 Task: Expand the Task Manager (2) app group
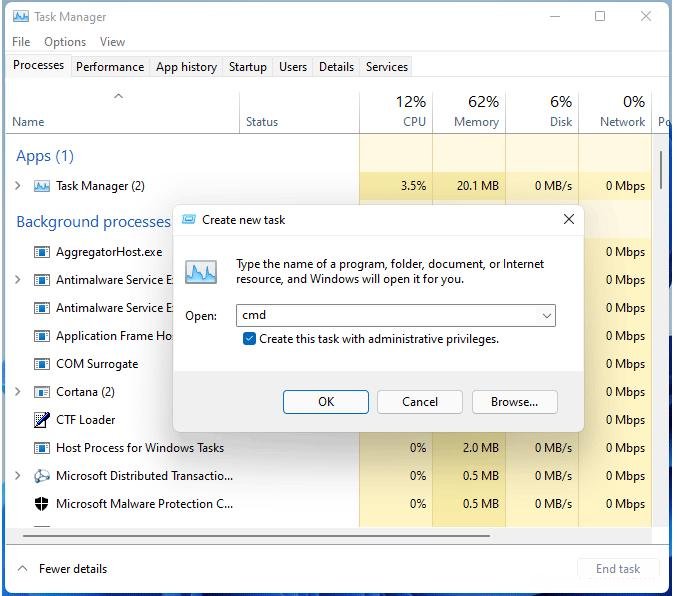18,186
